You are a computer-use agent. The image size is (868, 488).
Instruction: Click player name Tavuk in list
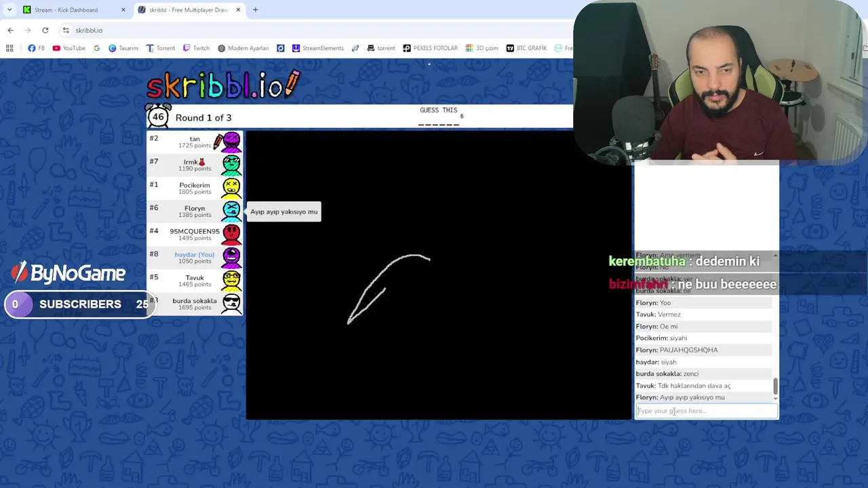tap(195, 277)
